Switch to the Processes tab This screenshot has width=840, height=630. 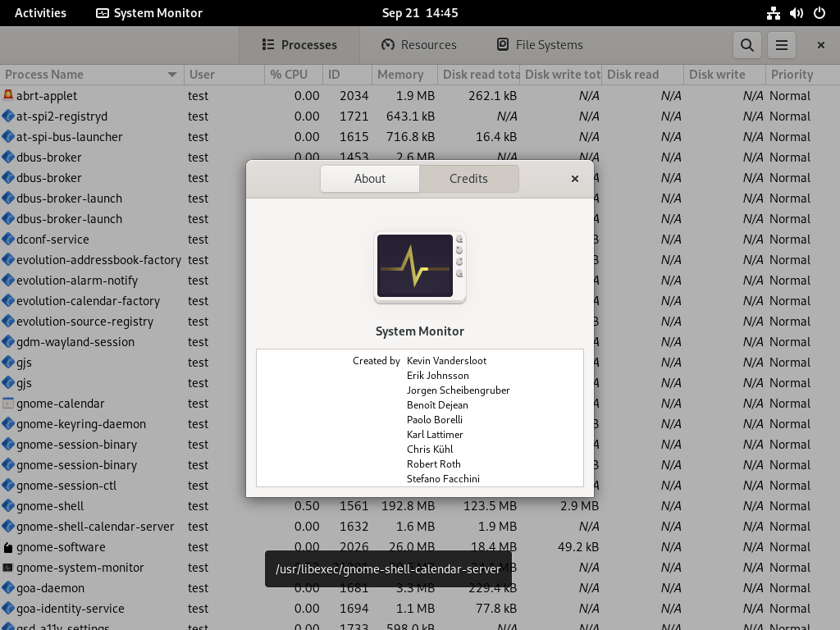[x=299, y=45]
